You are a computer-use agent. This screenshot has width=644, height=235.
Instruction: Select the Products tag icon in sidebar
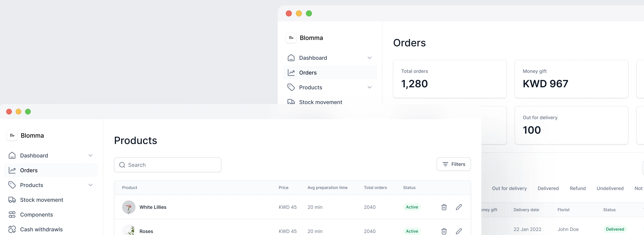click(12, 185)
